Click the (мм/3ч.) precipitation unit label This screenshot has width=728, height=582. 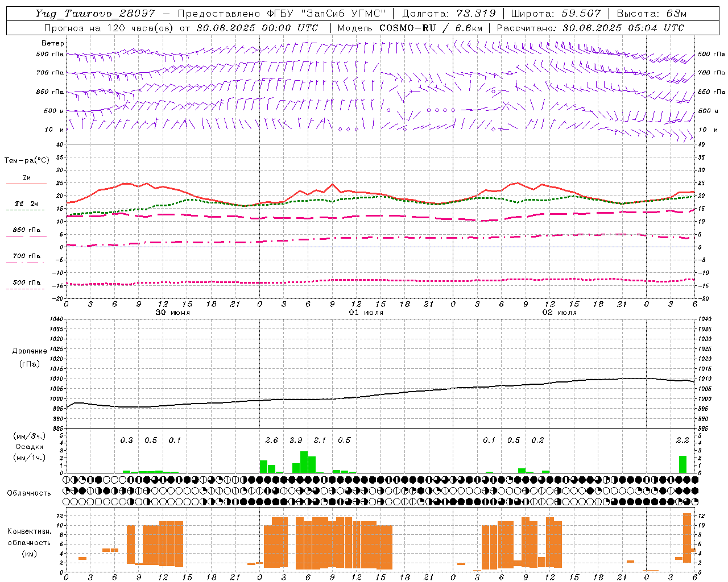(x=30, y=436)
